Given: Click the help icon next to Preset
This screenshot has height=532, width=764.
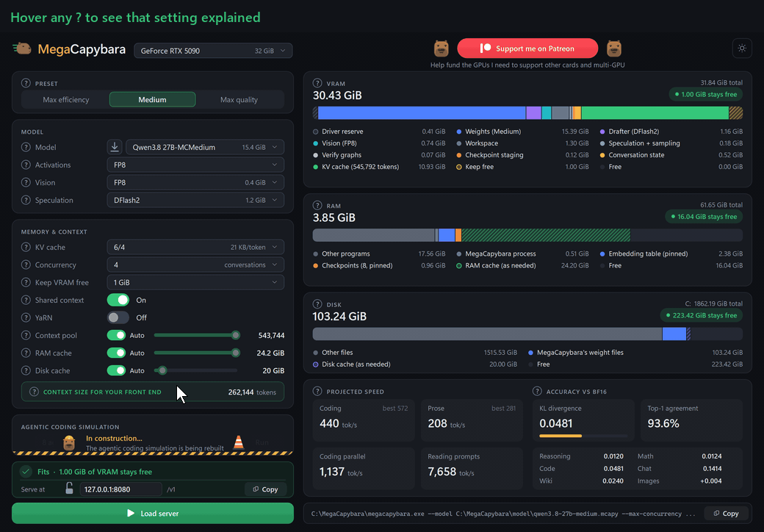Looking at the screenshot, I should pos(26,83).
